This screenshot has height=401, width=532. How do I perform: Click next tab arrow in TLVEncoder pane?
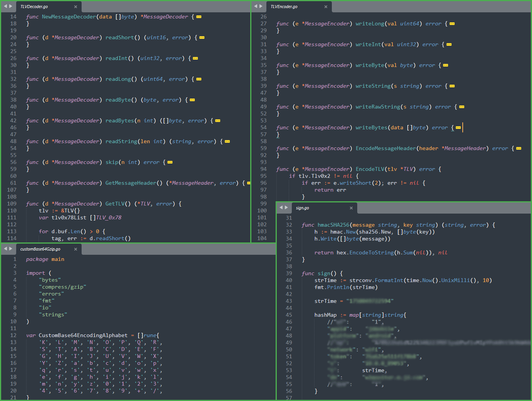[261, 6]
